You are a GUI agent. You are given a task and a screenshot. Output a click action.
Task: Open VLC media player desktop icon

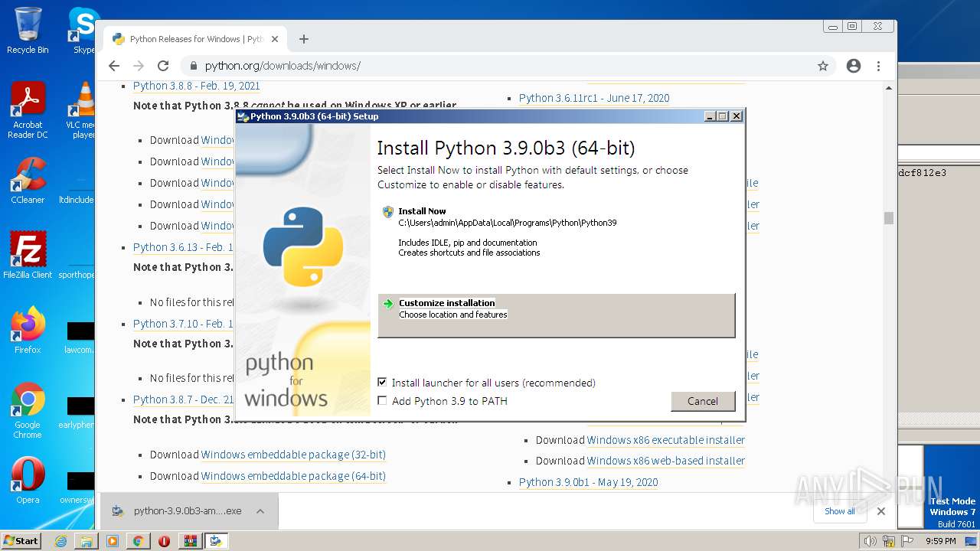tap(82, 110)
